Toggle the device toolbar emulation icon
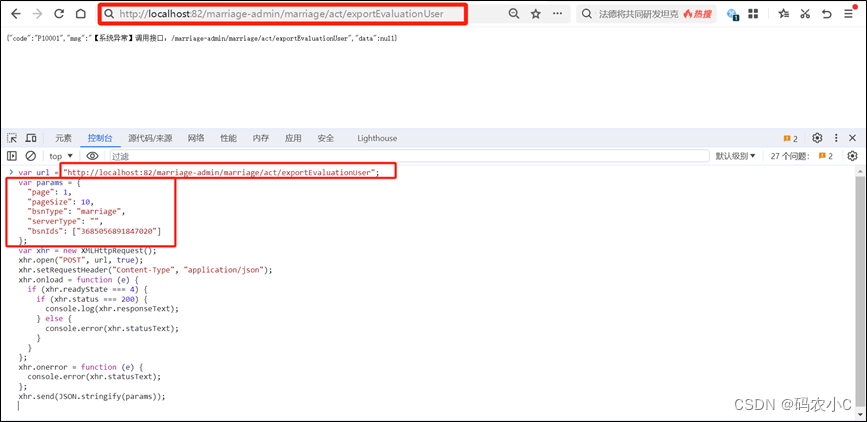867x422 pixels. pos(31,138)
